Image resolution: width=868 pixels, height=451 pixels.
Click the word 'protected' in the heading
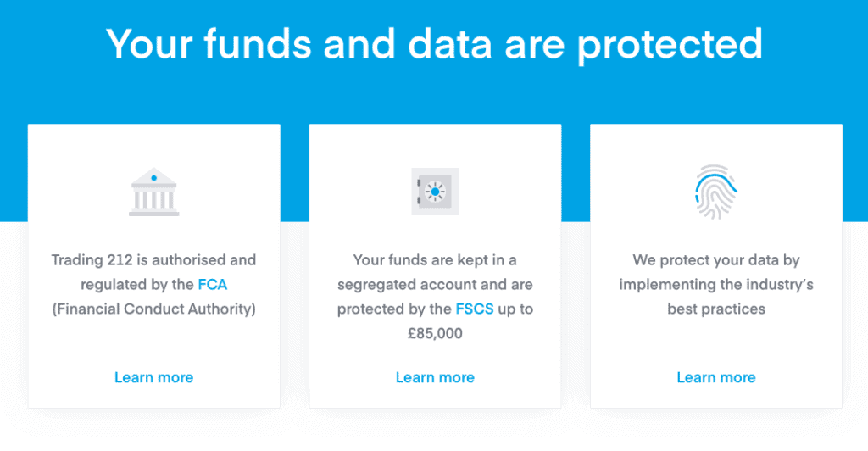coord(670,46)
